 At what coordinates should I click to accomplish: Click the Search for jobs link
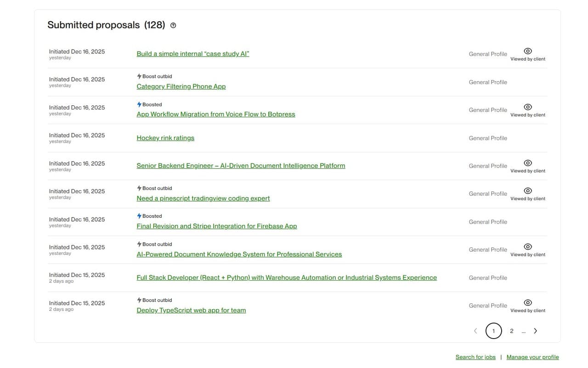tap(475, 357)
